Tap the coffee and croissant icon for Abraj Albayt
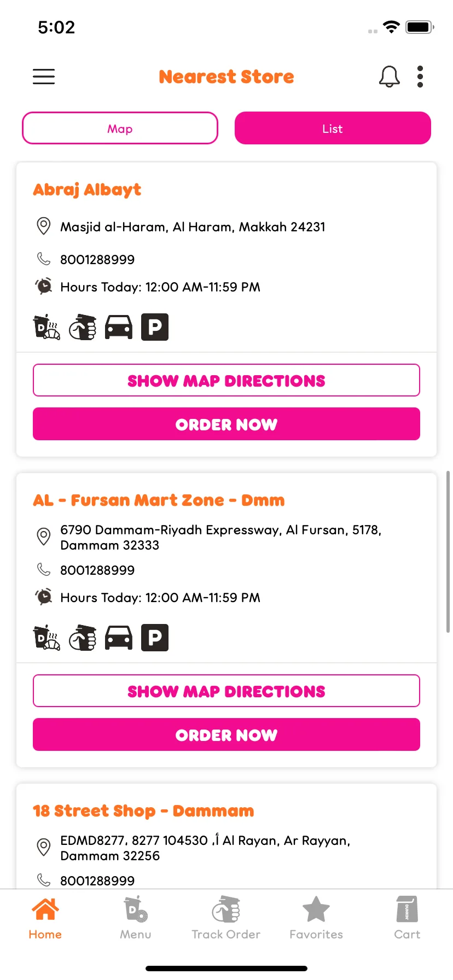This screenshot has width=453, height=980. [47, 327]
